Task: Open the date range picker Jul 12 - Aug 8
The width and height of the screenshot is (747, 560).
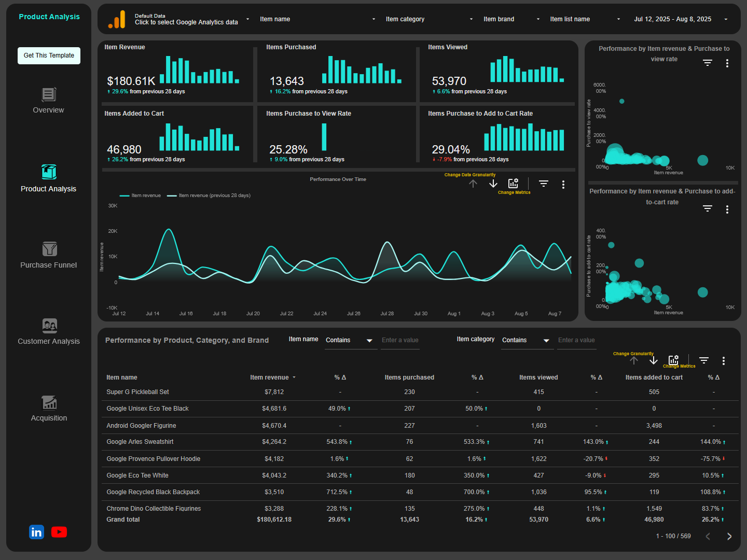Action: coord(681,19)
